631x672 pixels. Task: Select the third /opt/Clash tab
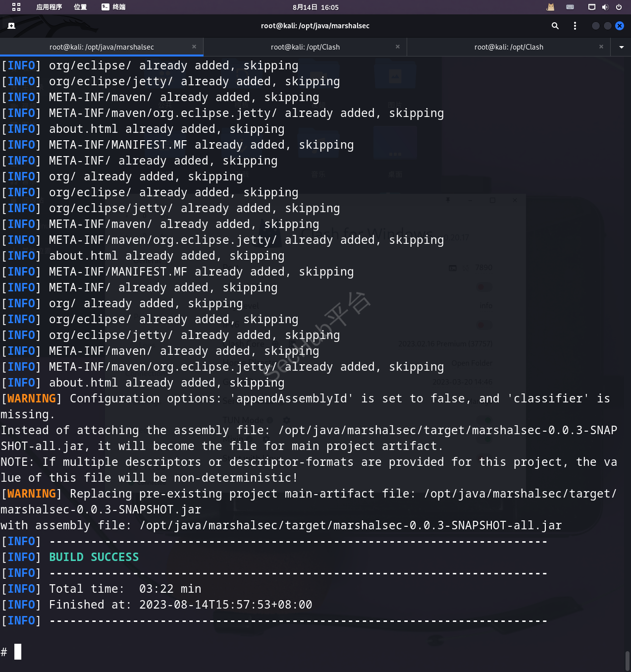tap(509, 47)
